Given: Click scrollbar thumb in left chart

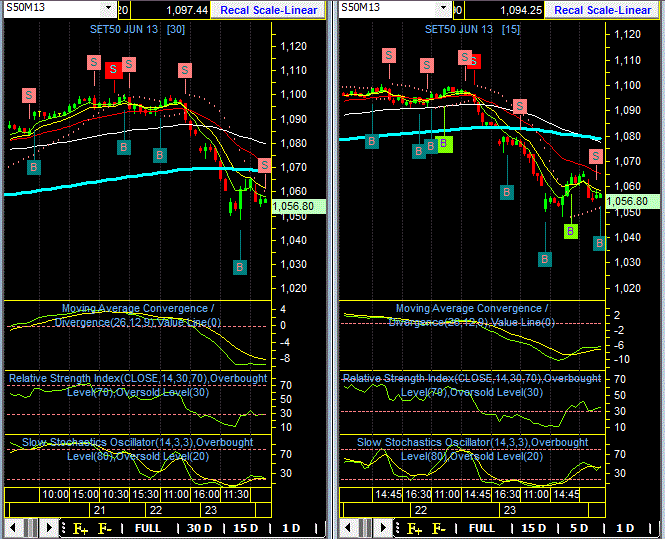Looking at the screenshot, I should (31, 528).
